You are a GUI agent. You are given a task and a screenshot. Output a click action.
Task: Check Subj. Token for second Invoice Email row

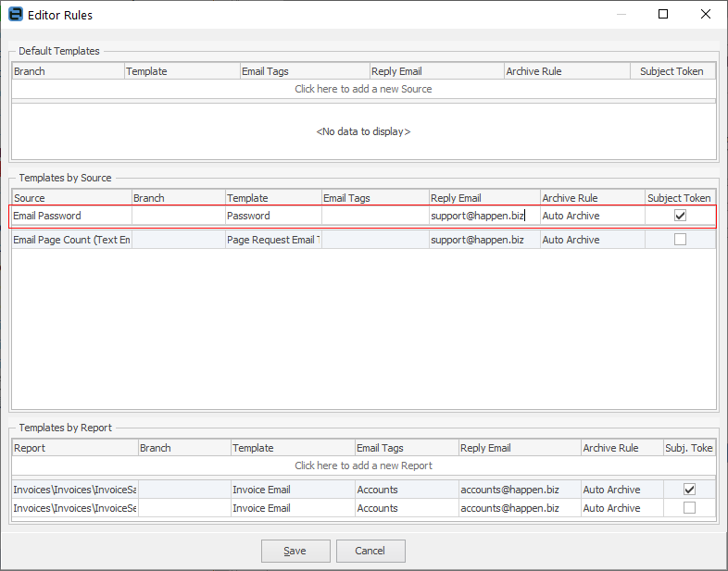click(689, 508)
